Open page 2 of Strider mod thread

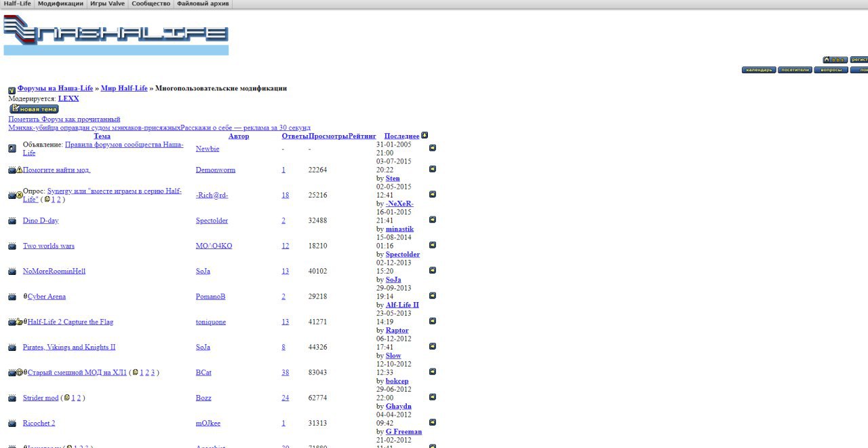pyautogui.click(x=78, y=398)
